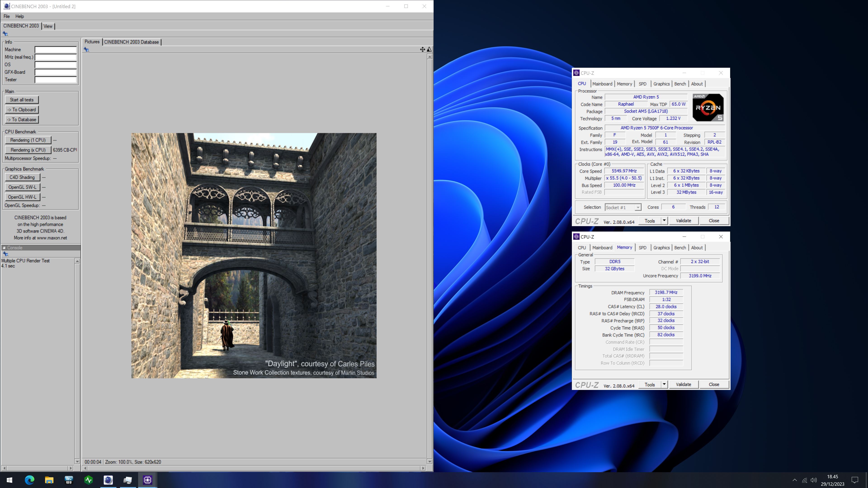The height and width of the screenshot is (488, 868).
Task: Open the blue bars app in taskbar
Action: pos(69,480)
